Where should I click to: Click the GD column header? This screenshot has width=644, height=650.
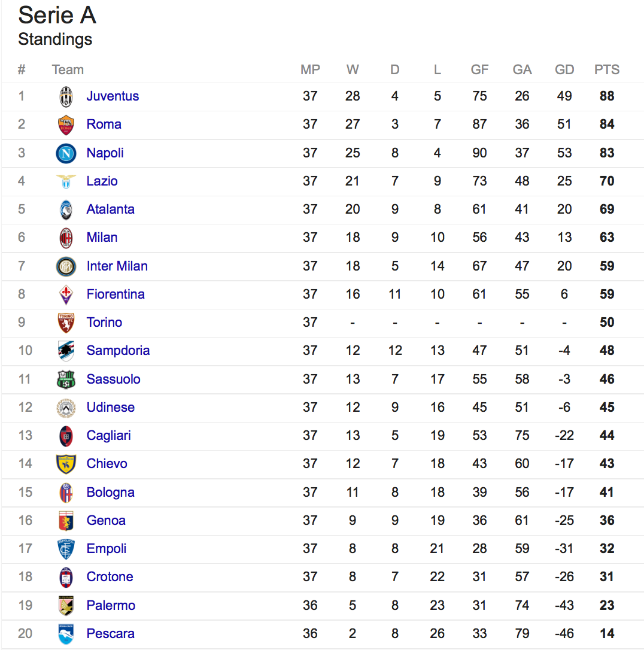click(x=564, y=69)
